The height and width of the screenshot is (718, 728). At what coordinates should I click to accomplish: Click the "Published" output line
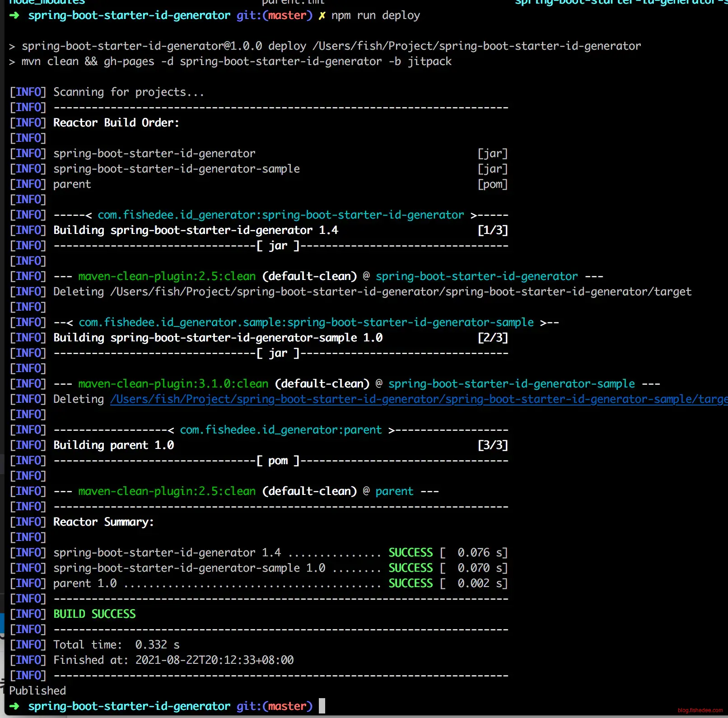[37, 691]
